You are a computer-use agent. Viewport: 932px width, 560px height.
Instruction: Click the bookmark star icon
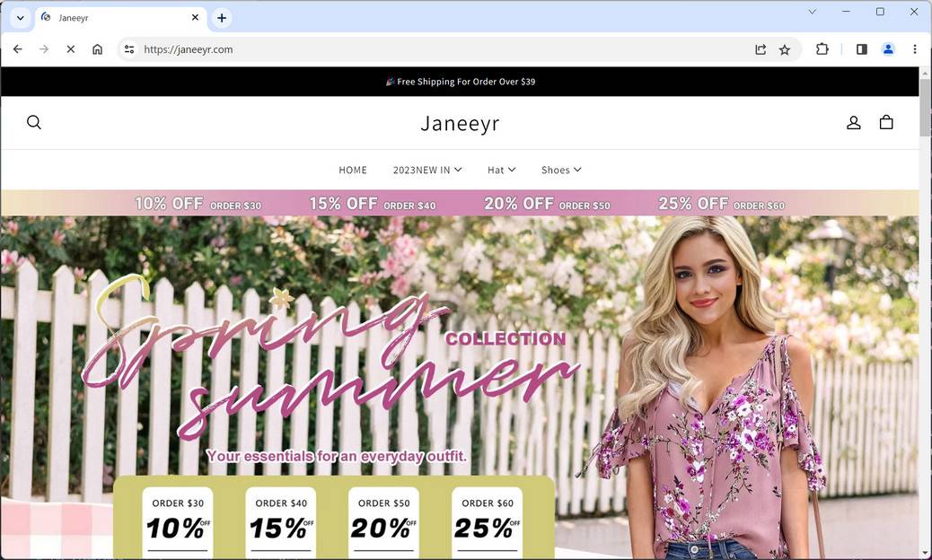tap(784, 49)
